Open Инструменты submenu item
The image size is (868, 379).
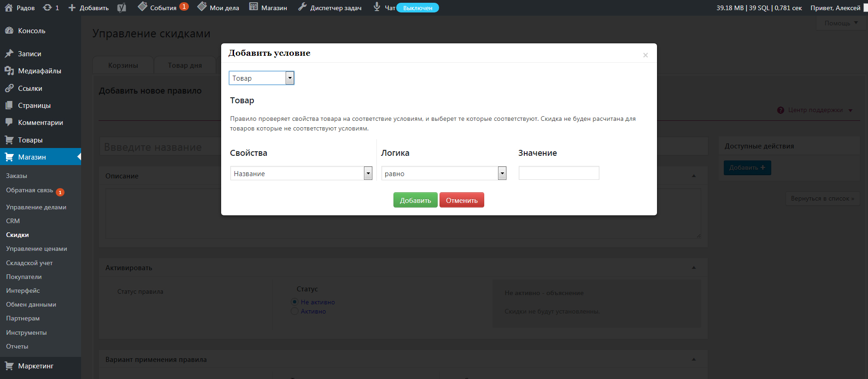(26, 332)
